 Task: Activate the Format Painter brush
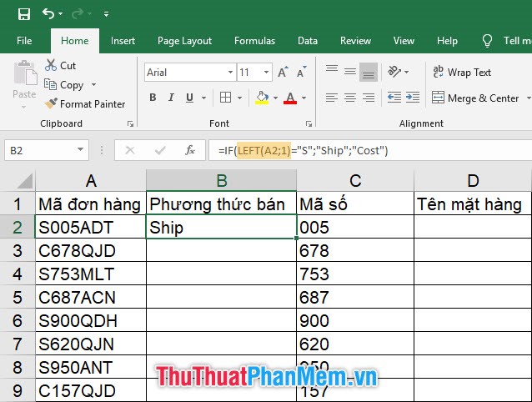pos(85,103)
